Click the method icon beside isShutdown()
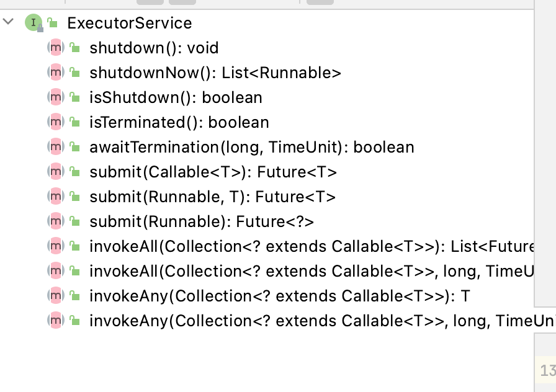 [55, 97]
